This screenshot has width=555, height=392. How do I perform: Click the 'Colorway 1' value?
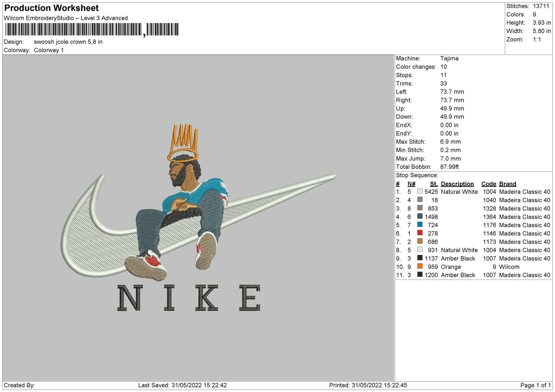pyautogui.click(x=49, y=50)
